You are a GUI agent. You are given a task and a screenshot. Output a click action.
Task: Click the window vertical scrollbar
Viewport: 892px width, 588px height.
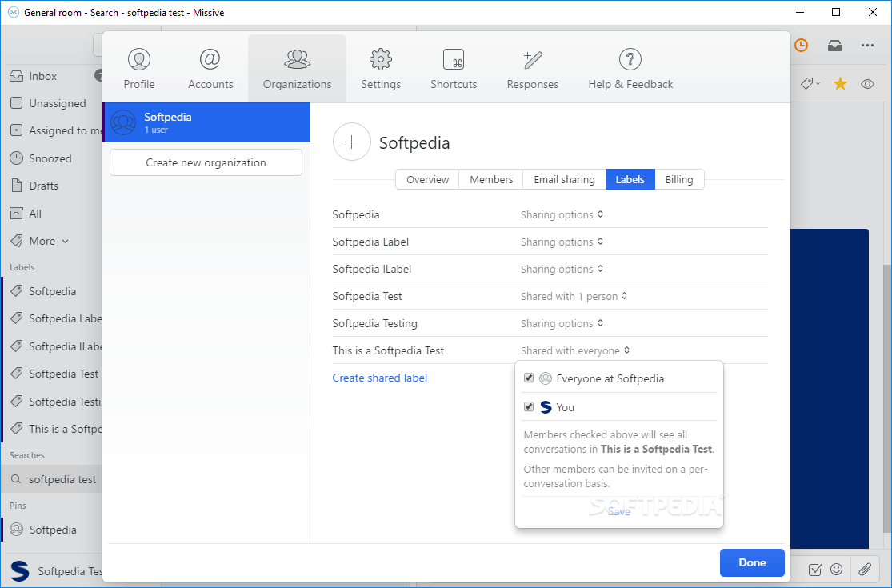[886, 398]
